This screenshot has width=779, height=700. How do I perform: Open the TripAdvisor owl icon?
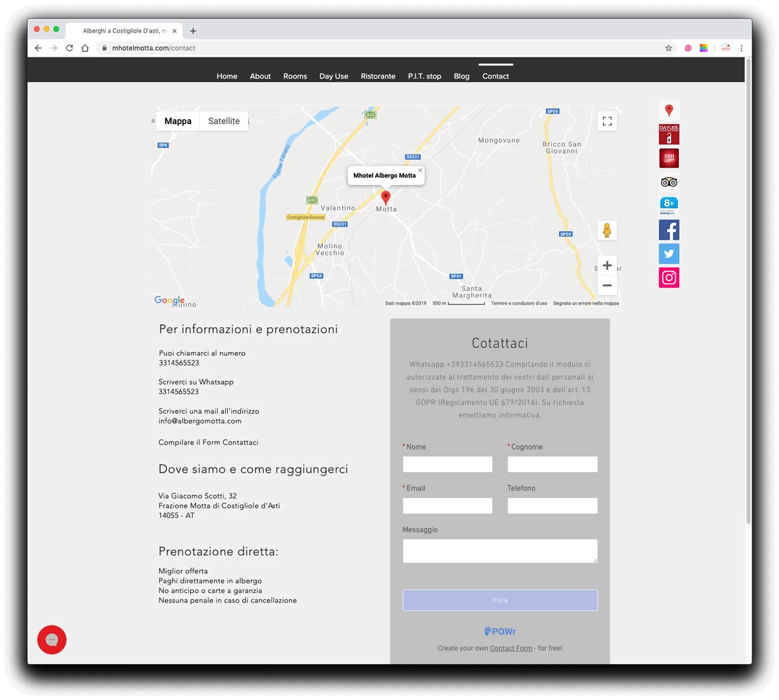(x=669, y=182)
